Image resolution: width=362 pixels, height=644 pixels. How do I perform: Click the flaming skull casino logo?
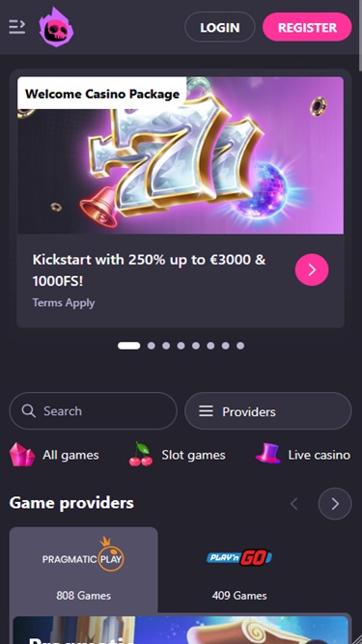[56, 27]
